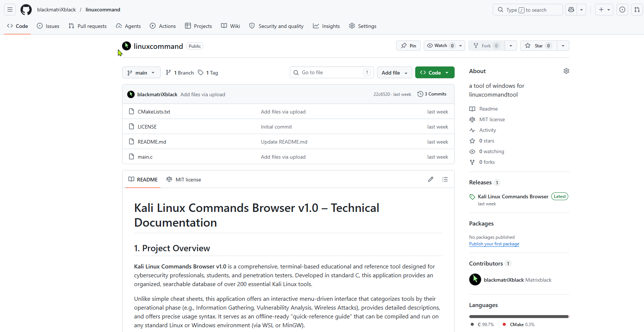Screen dimensions: 644x332
Task: Open the hamburger navigation menu
Action: 10,10
